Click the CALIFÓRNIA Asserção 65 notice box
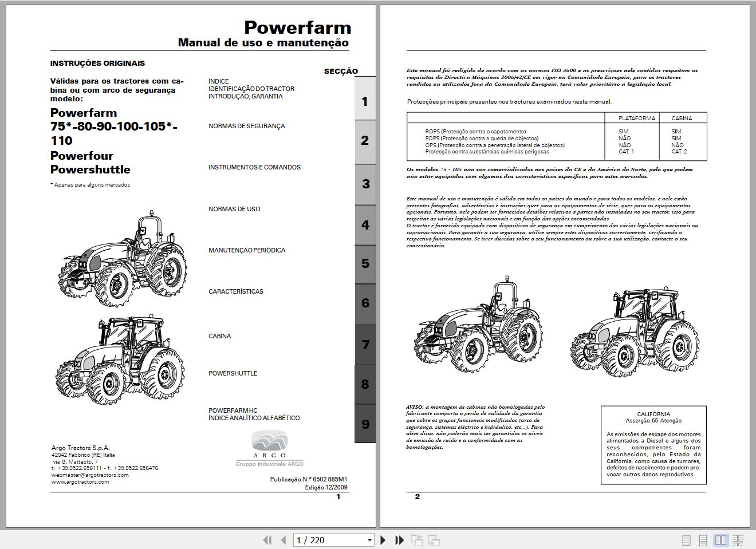This screenshot has height=549, width=756. pos(653,445)
